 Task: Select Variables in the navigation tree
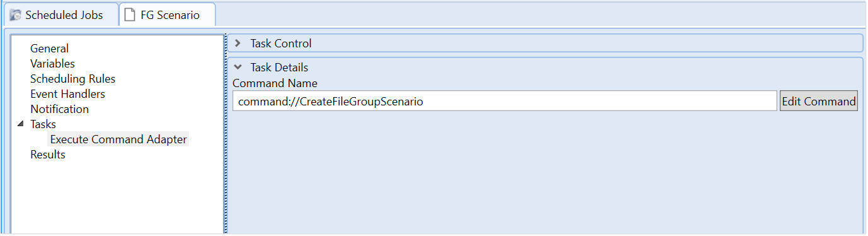(52, 64)
